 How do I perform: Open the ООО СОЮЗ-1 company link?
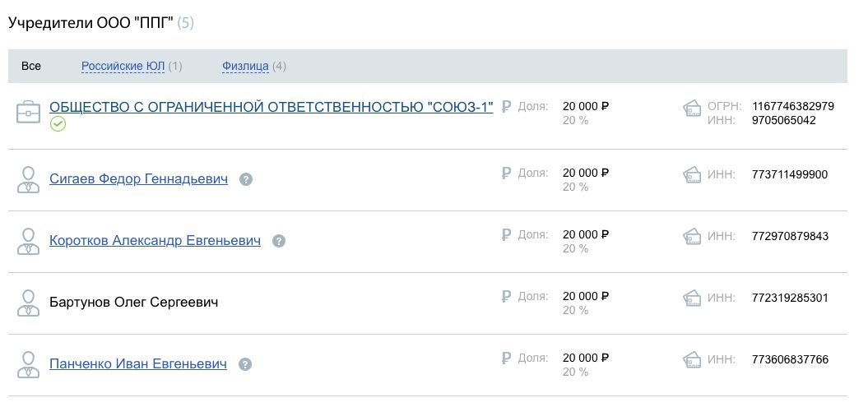click(x=272, y=107)
